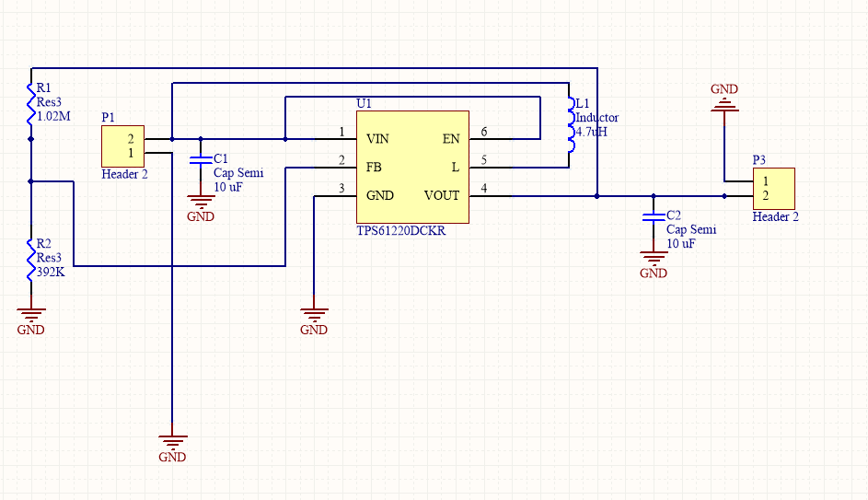Select the P1 header connector box
Image resolution: width=868 pixels, height=500 pixels.
point(123,146)
